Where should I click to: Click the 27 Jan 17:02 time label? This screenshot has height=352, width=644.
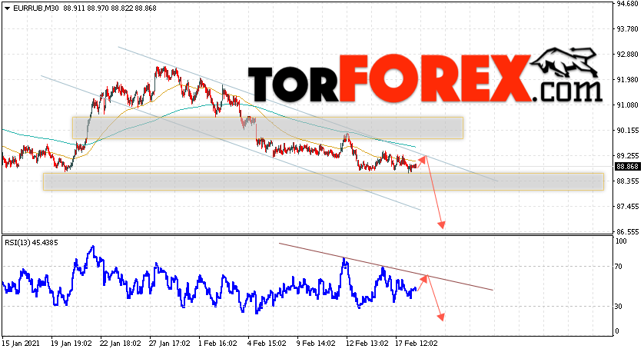pyautogui.click(x=171, y=343)
